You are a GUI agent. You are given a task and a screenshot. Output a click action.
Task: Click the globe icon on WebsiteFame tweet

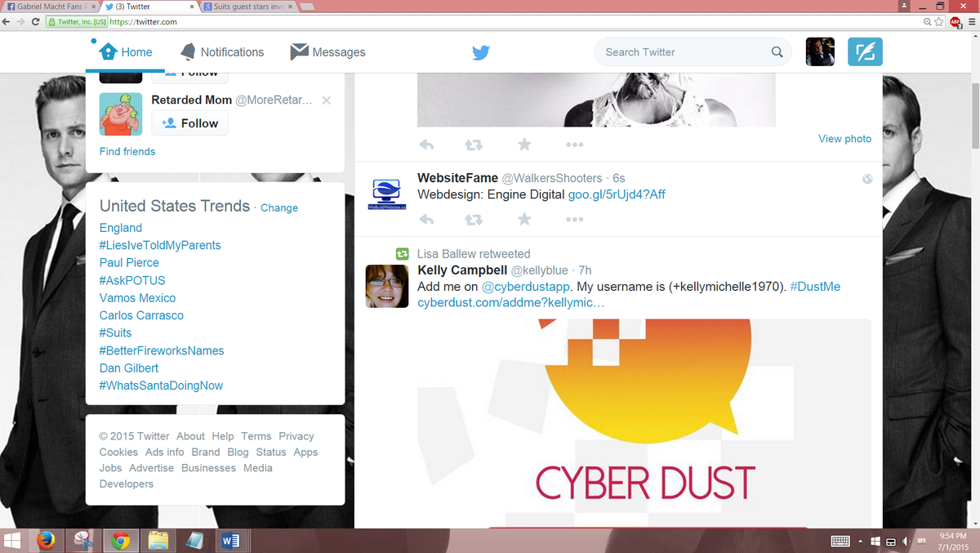click(x=866, y=179)
